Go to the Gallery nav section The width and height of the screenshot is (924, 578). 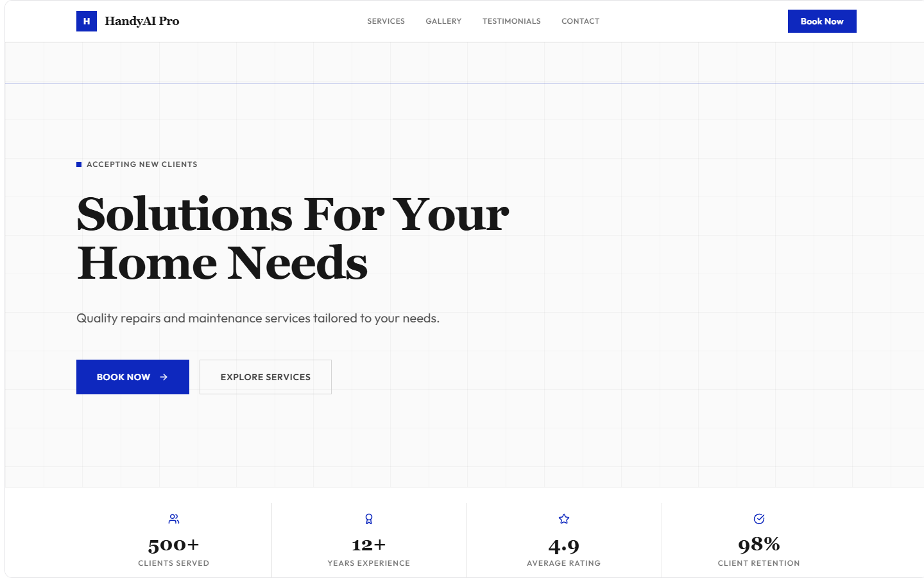click(x=443, y=21)
